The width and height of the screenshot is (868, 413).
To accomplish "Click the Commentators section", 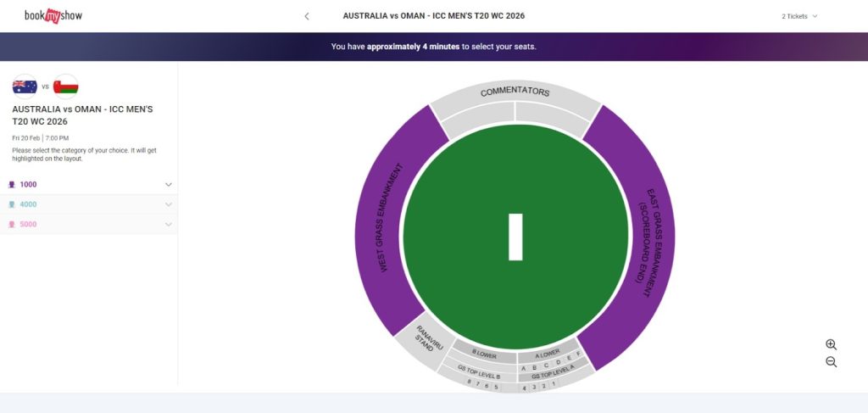I will click(515, 92).
